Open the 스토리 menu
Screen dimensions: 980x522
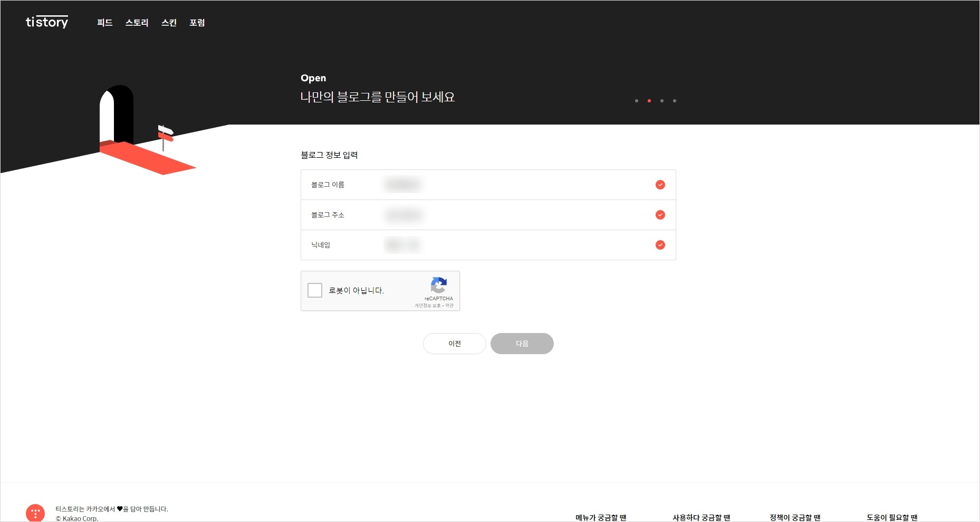pyautogui.click(x=137, y=23)
